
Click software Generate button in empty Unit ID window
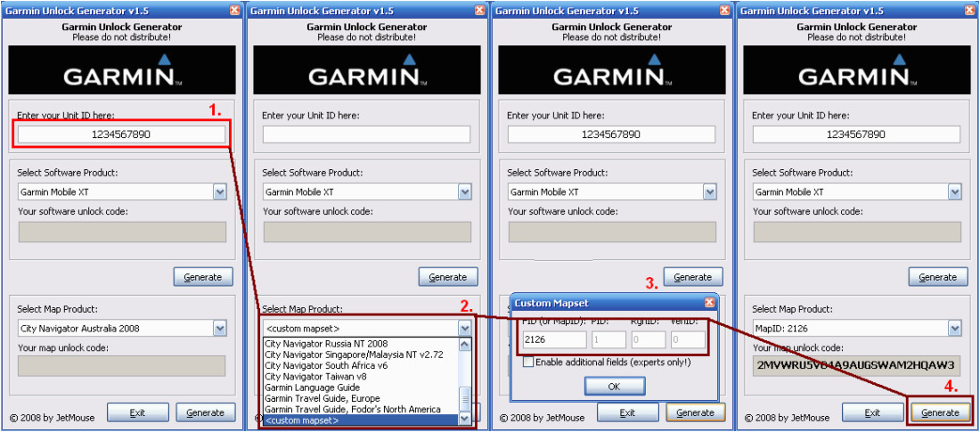tap(448, 277)
